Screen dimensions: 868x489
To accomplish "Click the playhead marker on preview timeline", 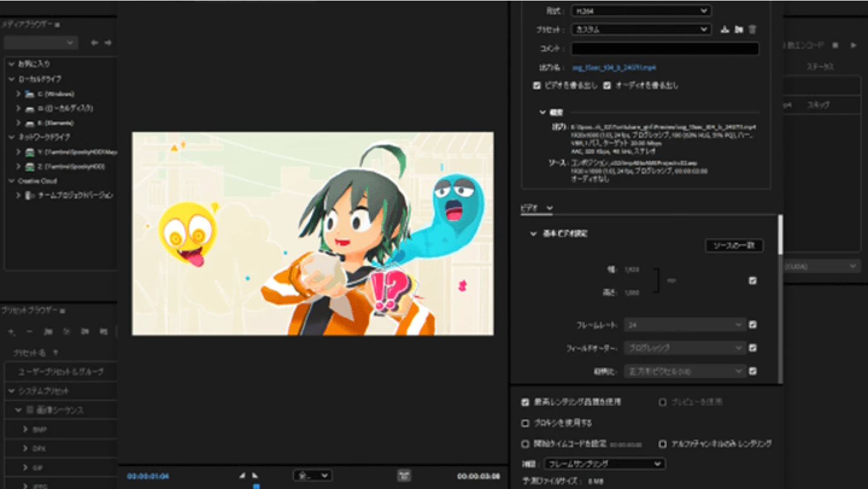I will pyautogui.click(x=256, y=486).
